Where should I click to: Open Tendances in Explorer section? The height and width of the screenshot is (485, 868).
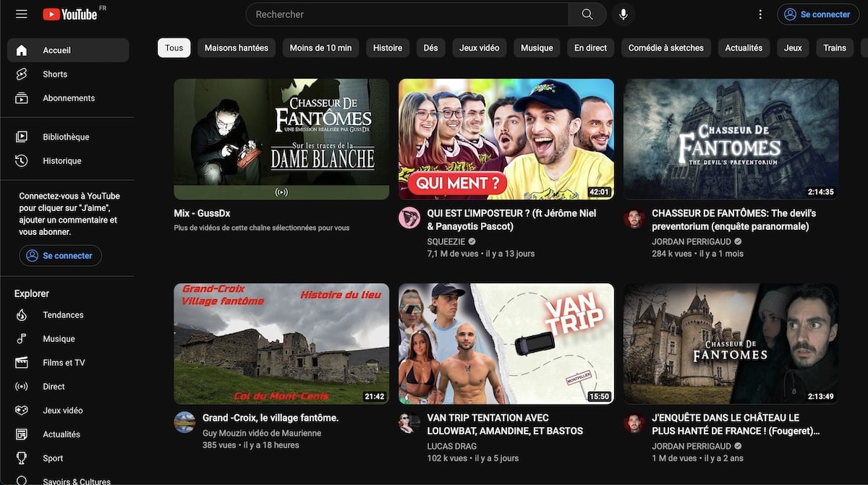click(68, 314)
